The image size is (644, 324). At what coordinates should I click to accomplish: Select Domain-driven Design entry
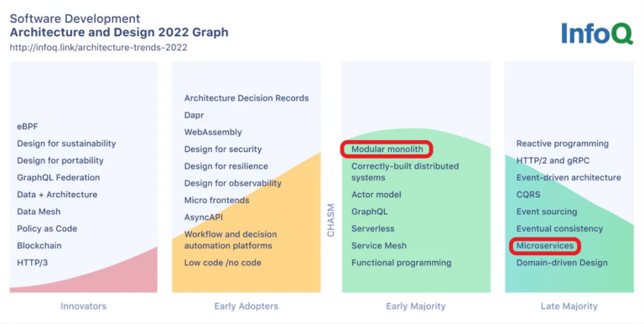(562, 263)
